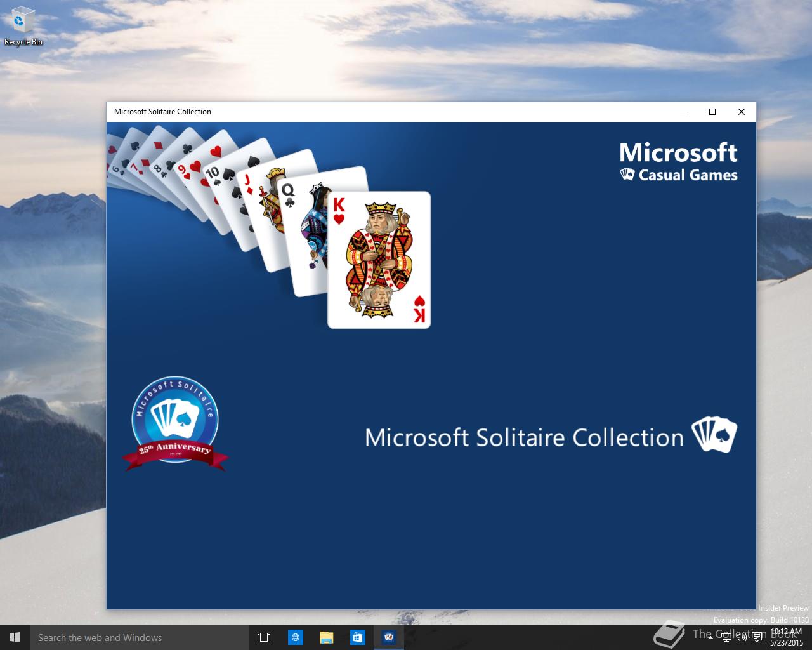Open the Windows Start menu
Image resolution: width=812 pixels, height=650 pixels.
(15, 637)
